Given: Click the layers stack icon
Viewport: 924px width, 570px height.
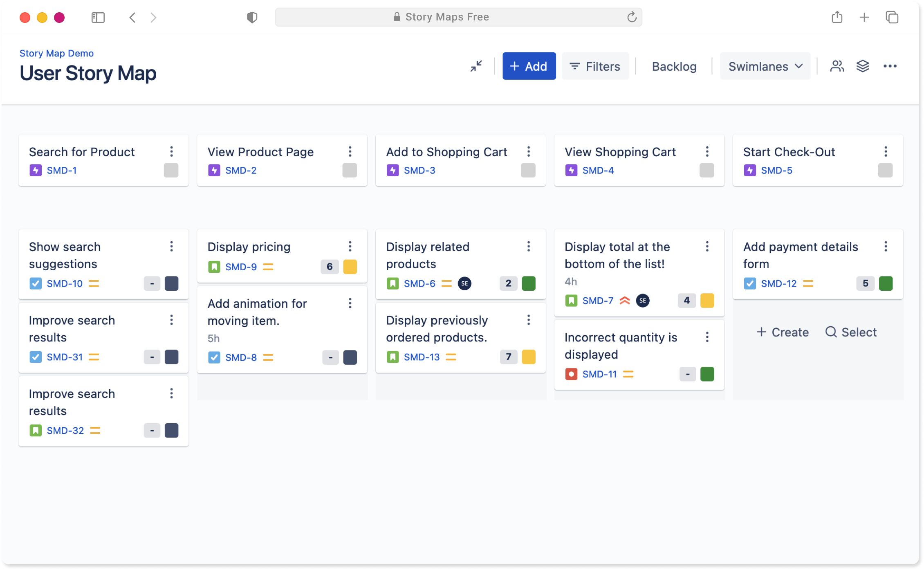Looking at the screenshot, I should coord(863,66).
